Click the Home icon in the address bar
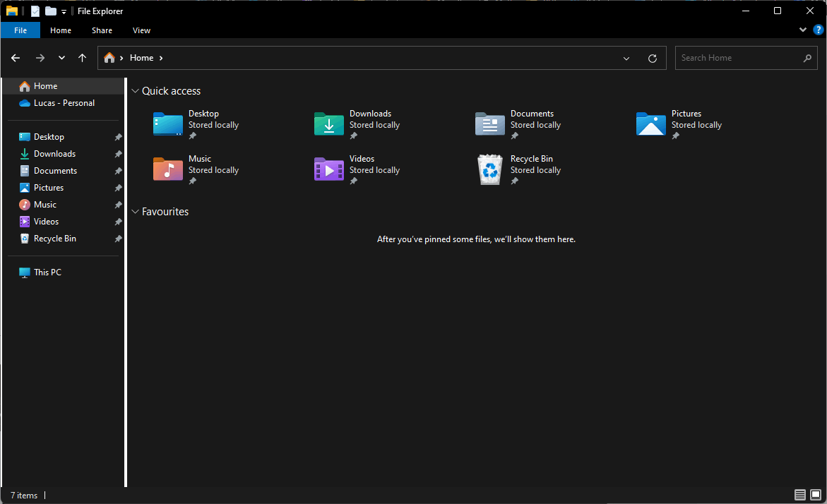The image size is (827, 504). (110, 58)
